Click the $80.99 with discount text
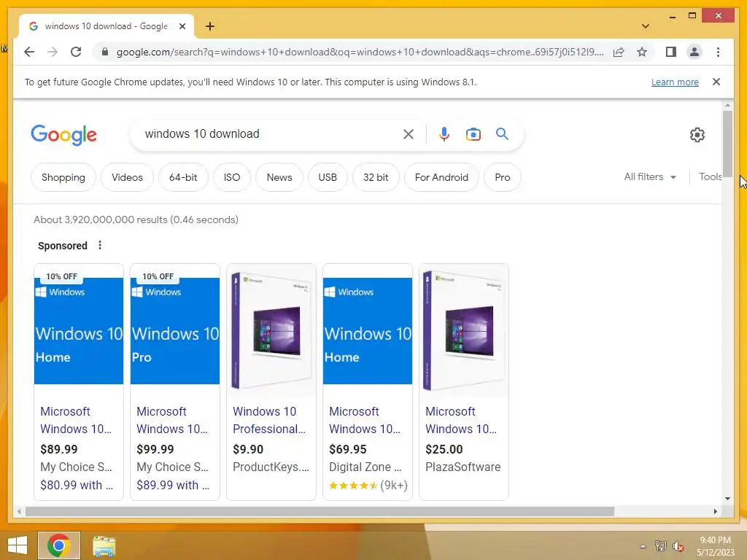 coord(77,485)
